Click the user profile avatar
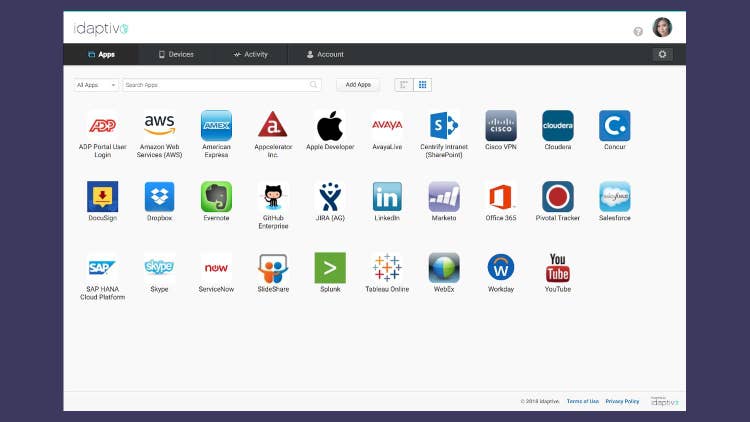 [662, 27]
